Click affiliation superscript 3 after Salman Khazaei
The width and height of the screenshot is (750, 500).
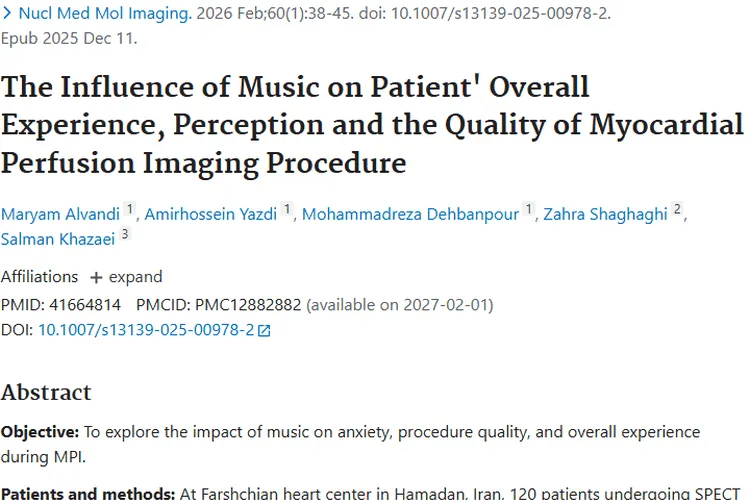click(x=125, y=236)
